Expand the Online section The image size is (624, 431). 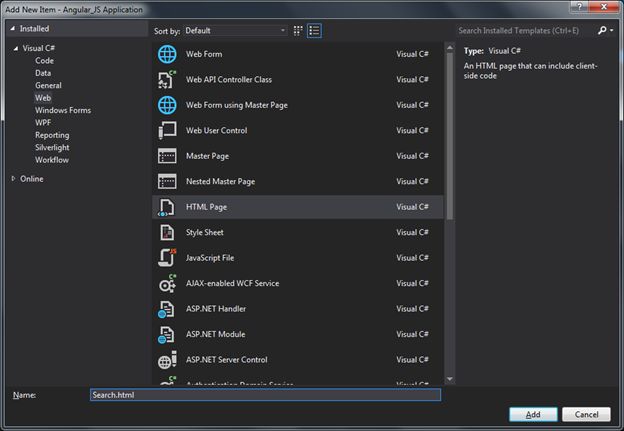(14, 179)
